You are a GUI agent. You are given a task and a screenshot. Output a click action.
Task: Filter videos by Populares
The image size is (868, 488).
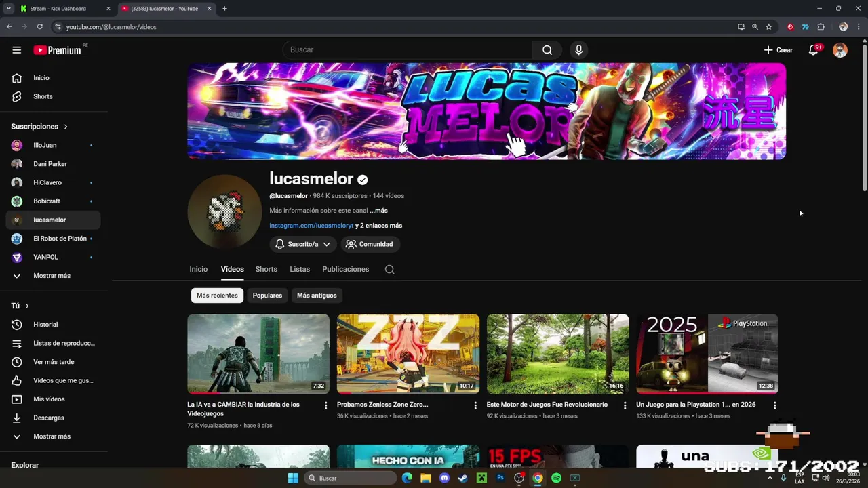[x=267, y=296]
